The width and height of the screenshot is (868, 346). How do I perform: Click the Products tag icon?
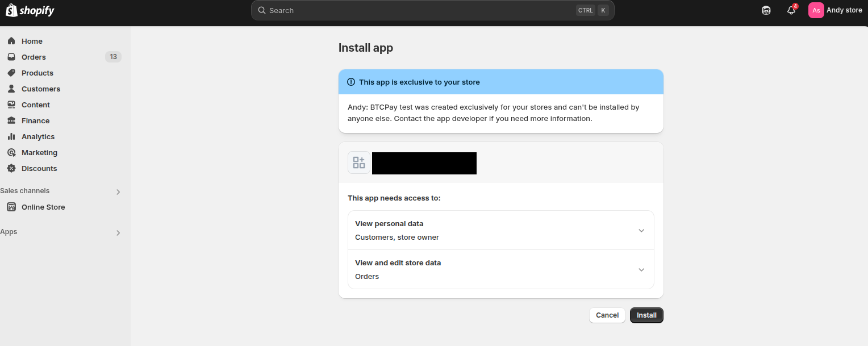[x=11, y=73]
